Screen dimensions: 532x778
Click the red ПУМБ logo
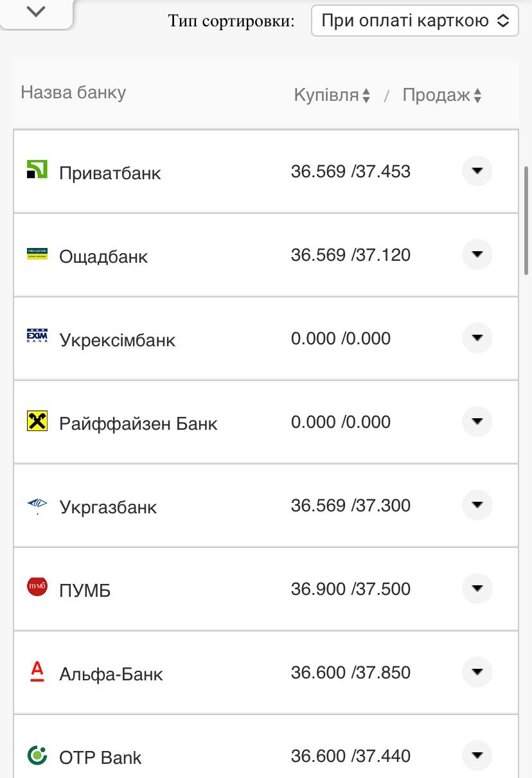point(37,587)
